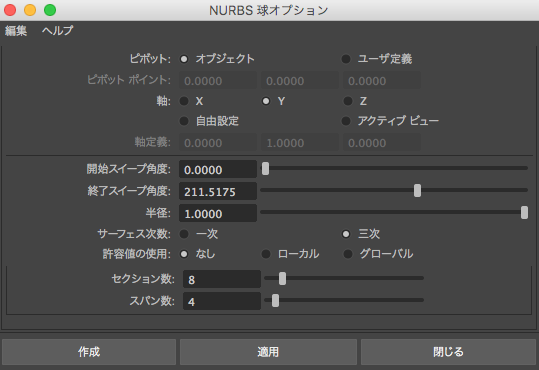The height and width of the screenshot is (370, 539).
Task: Click the 終了スイープ角度 value field
Action: point(218,191)
